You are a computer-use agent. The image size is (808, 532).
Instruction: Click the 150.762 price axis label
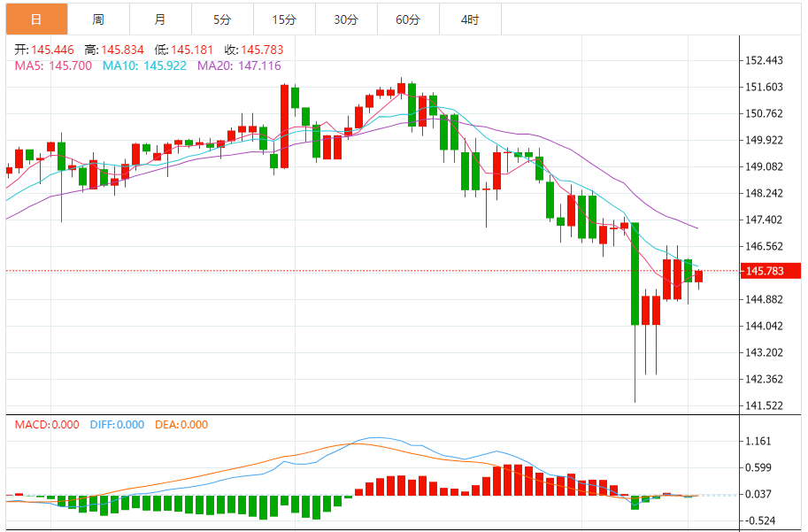(765, 113)
